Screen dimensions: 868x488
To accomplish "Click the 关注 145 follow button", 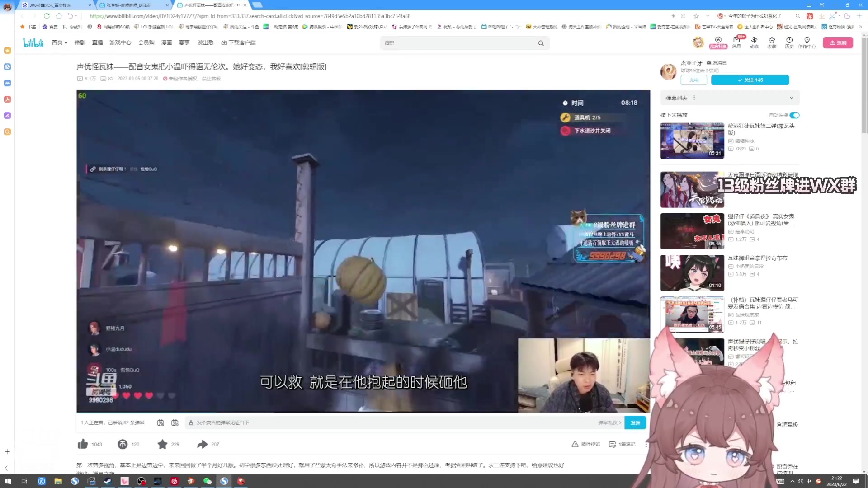I will [750, 80].
